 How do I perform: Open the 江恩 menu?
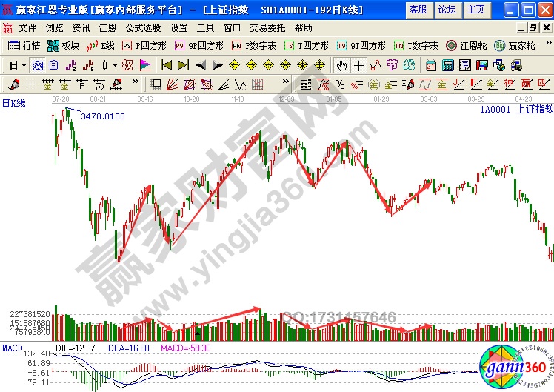click(107, 27)
